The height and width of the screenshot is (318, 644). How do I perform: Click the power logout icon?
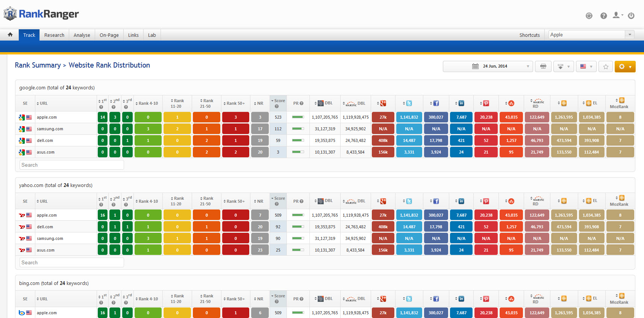(631, 16)
